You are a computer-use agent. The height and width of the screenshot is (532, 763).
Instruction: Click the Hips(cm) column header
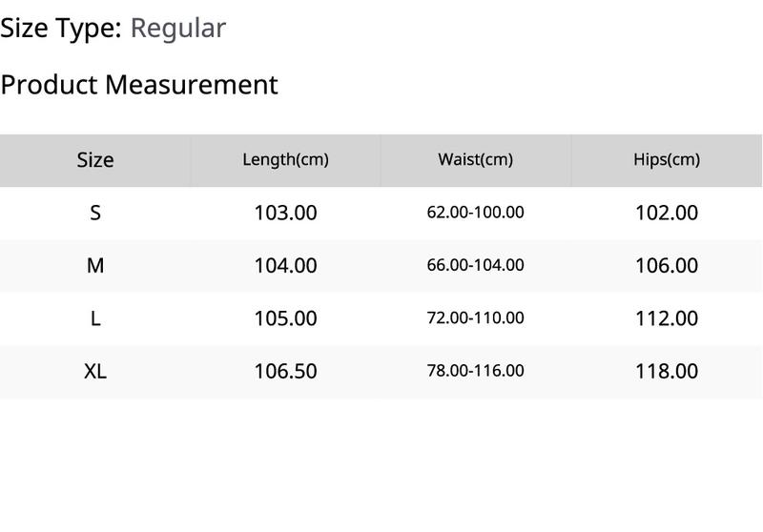tap(667, 159)
